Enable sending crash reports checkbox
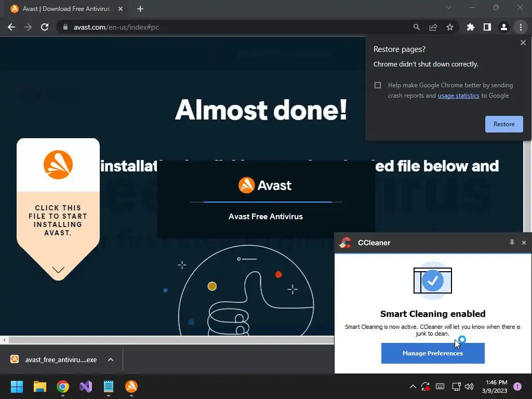 click(x=378, y=85)
